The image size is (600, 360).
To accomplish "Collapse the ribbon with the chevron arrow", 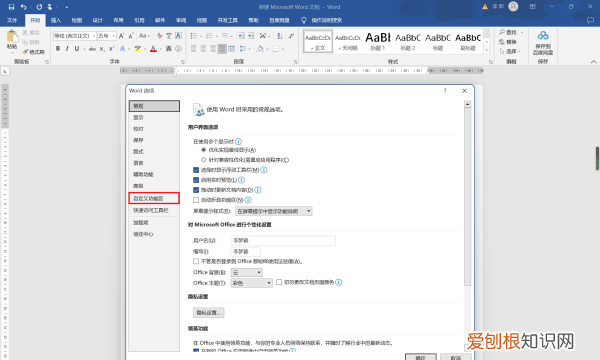I will (593, 62).
